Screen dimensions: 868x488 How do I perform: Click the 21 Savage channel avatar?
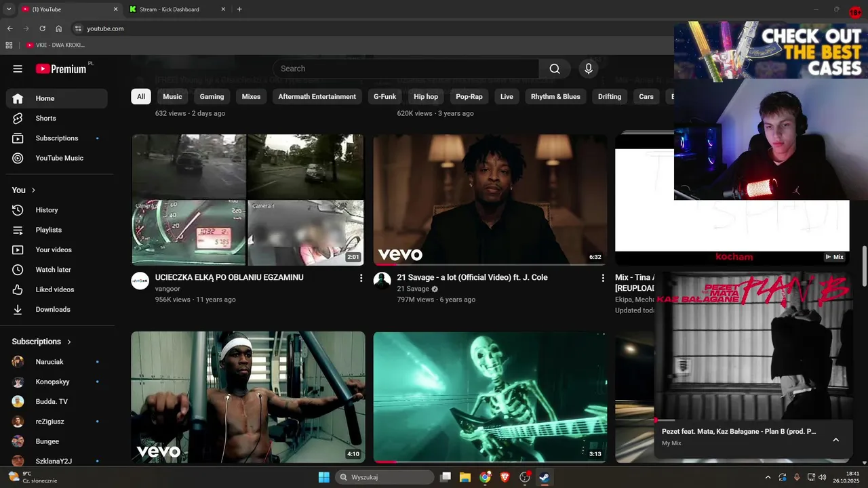pos(382,281)
